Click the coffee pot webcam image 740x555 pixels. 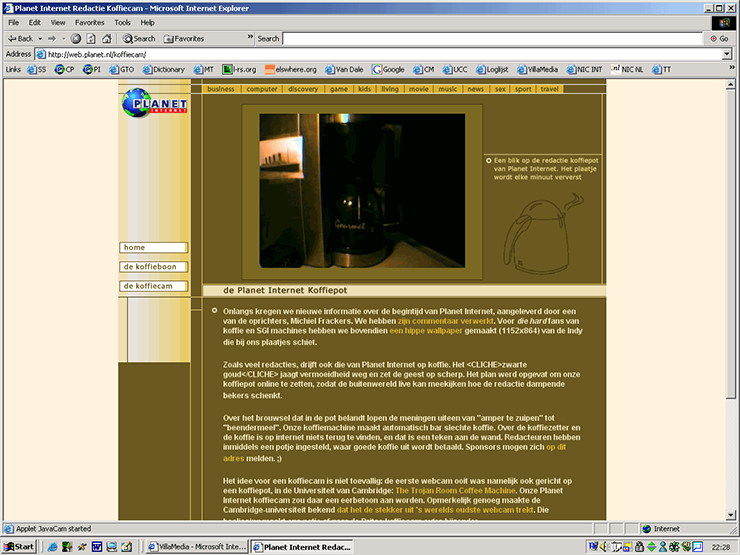(x=362, y=191)
